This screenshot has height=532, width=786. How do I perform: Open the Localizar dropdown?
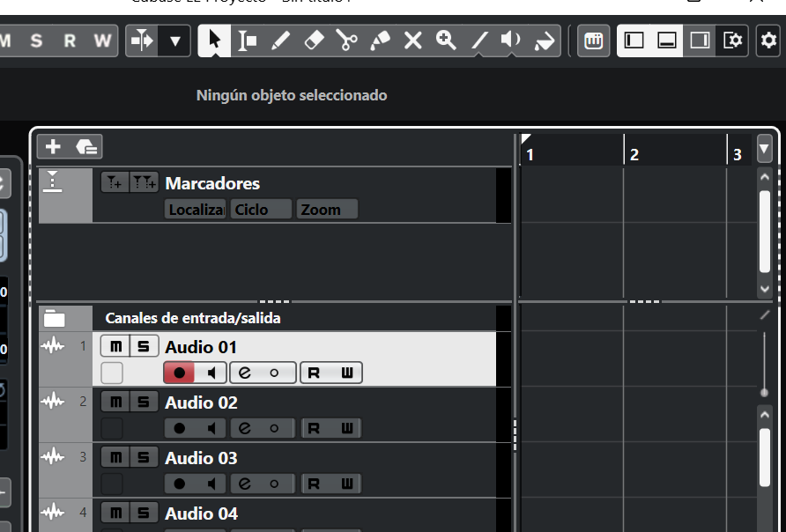(196, 210)
